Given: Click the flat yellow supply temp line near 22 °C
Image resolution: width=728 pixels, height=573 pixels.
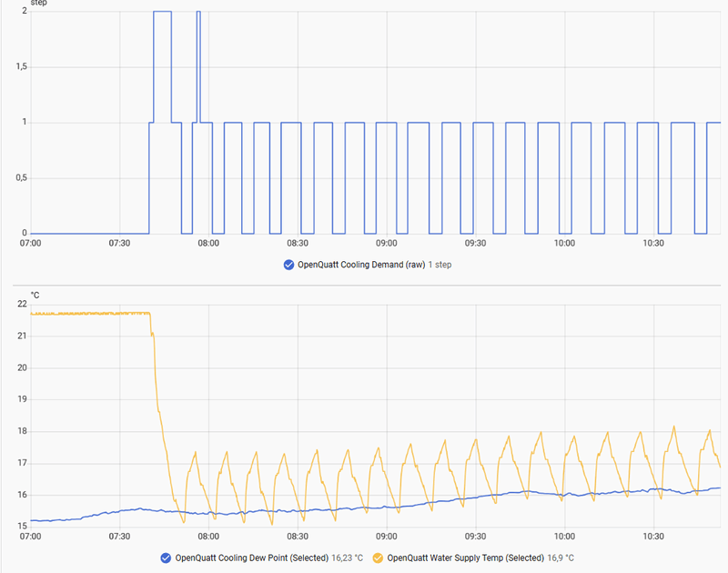Looking at the screenshot, I should (x=90, y=314).
